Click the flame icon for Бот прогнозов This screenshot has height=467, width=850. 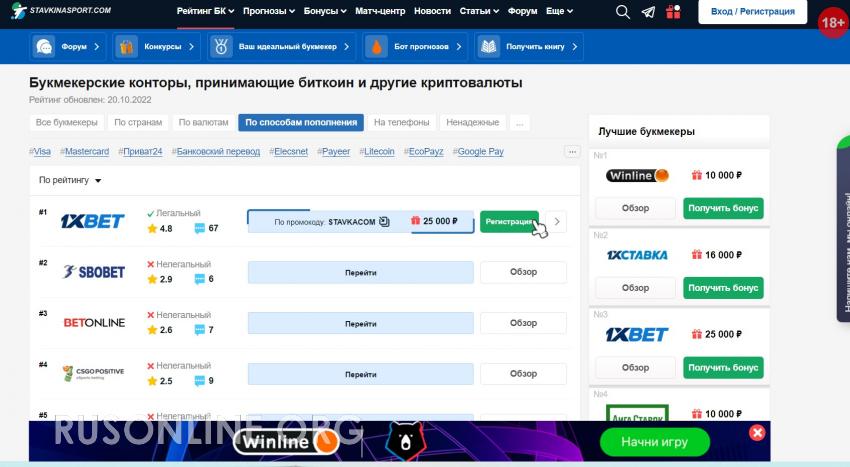[x=376, y=47]
